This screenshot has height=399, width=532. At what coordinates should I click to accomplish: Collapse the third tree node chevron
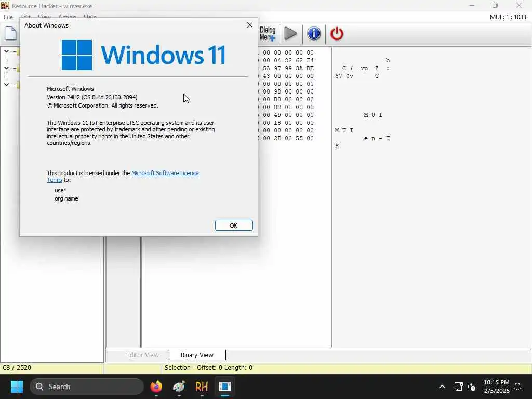(x=6, y=84)
